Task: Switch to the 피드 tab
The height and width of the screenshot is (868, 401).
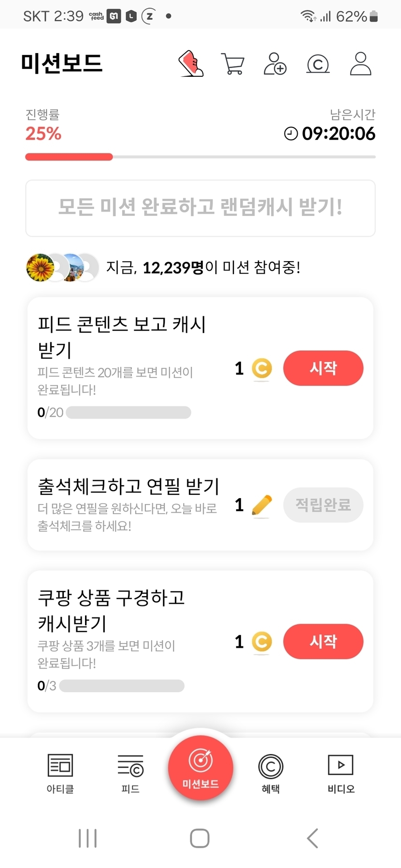Action: (x=130, y=773)
